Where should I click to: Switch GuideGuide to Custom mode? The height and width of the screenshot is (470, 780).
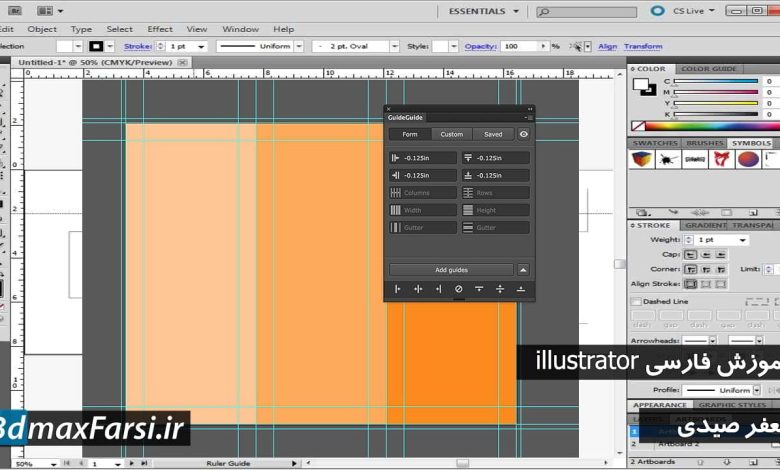452,134
